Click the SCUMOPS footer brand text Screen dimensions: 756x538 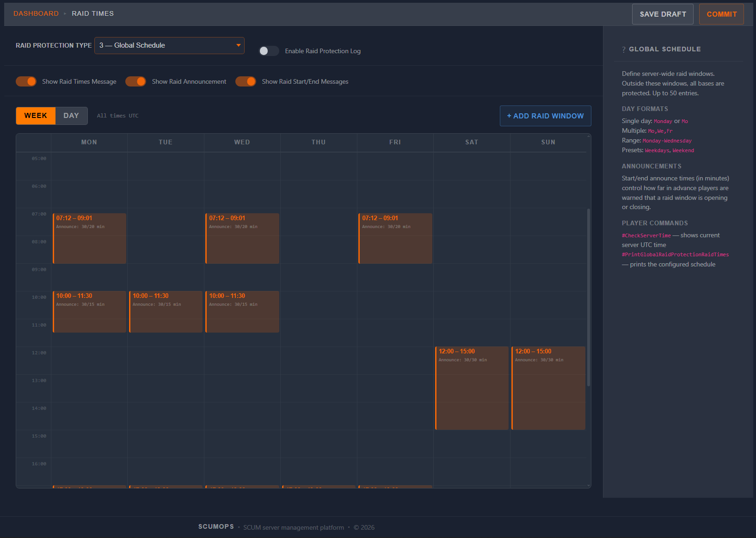click(216, 526)
